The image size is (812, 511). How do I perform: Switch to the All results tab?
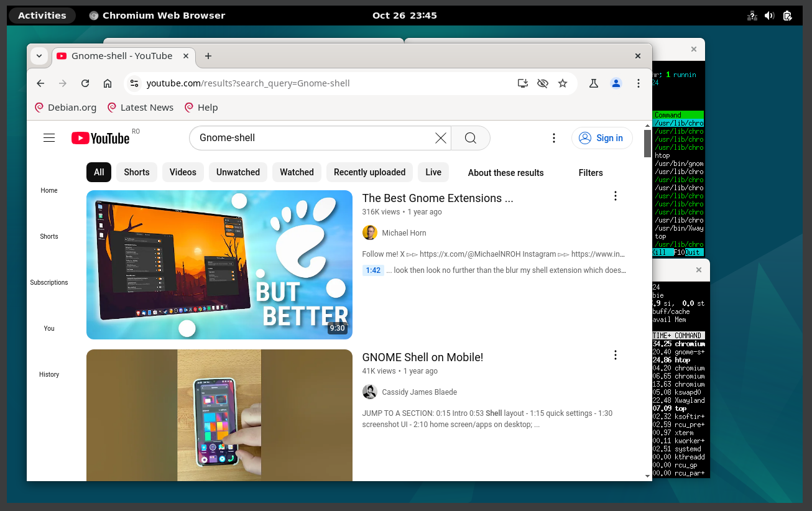pyautogui.click(x=98, y=172)
